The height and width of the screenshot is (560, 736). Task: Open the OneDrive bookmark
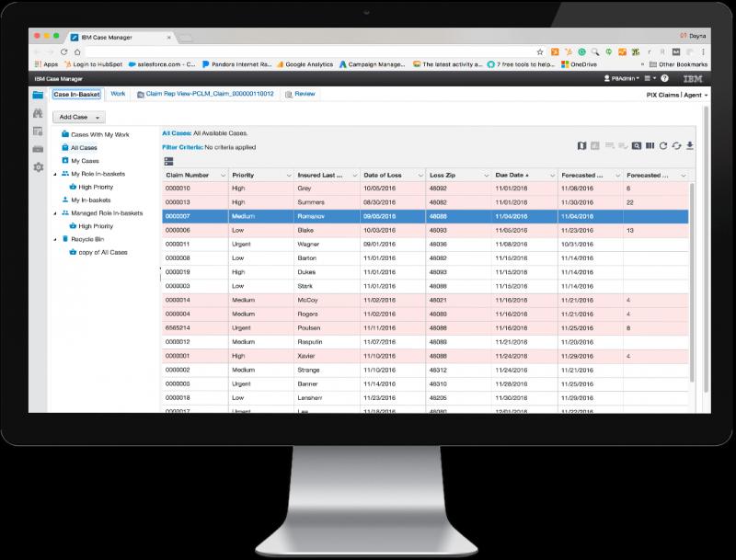pyautogui.click(x=580, y=64)
